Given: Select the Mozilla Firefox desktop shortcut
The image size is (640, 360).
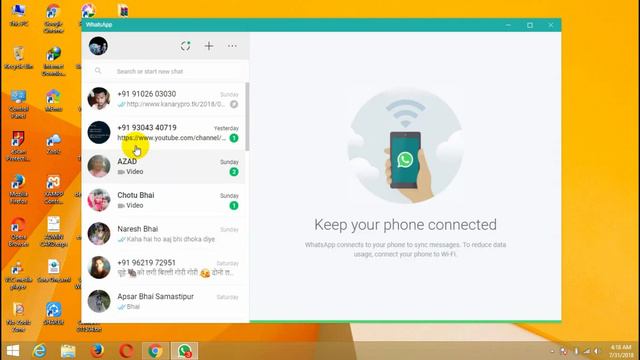Looking at the screenshot, I should pyautogui.click(x=19, y=189).
